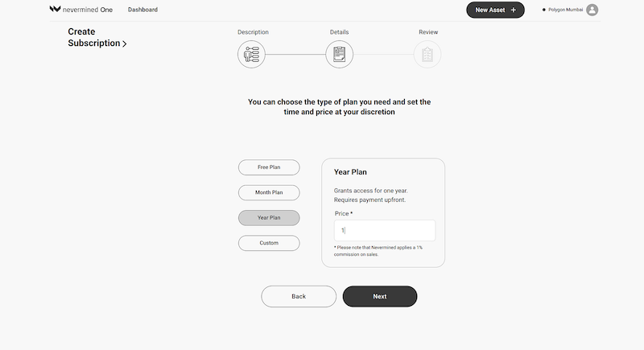
Task: Select the Details step clipboard icon
Action: [x=339, y=54]
